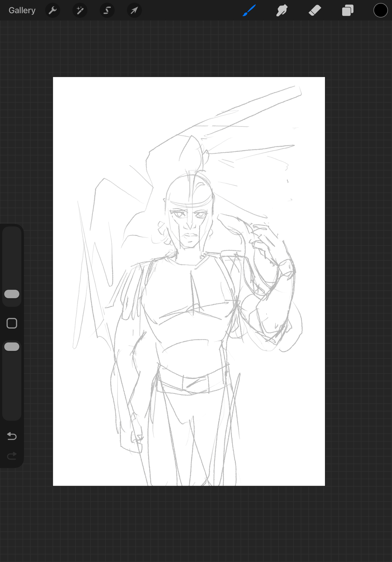Open the Adjustments magic wand menu
The width and height of the screenshot is (392, 562).
coord(80,10)
